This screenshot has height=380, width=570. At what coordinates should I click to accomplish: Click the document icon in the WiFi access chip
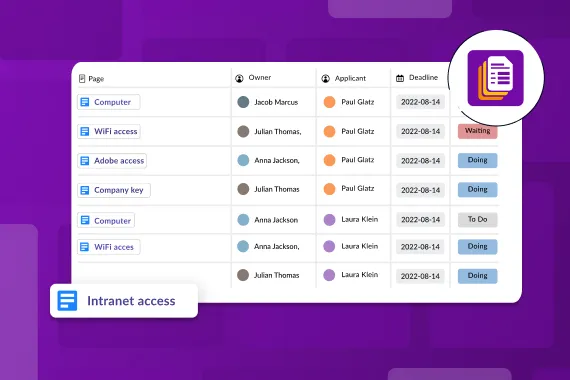[x=85, y=131]
